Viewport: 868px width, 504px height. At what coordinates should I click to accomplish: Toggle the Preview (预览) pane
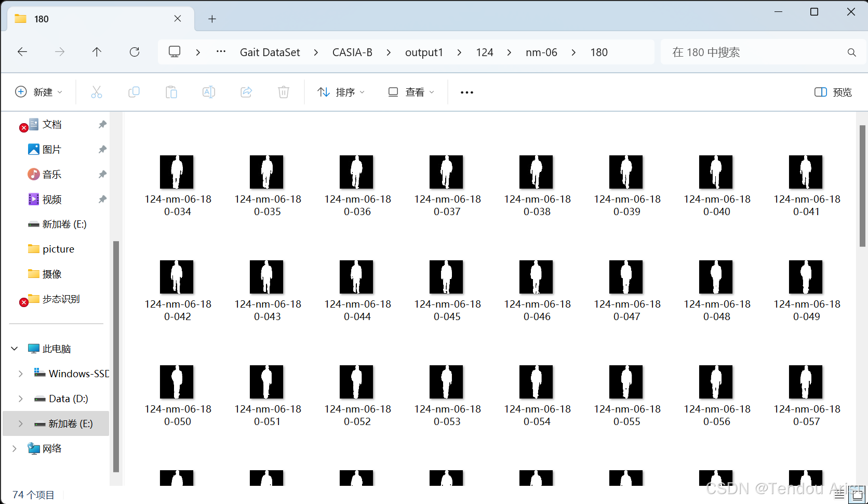[x=833, y=92]
